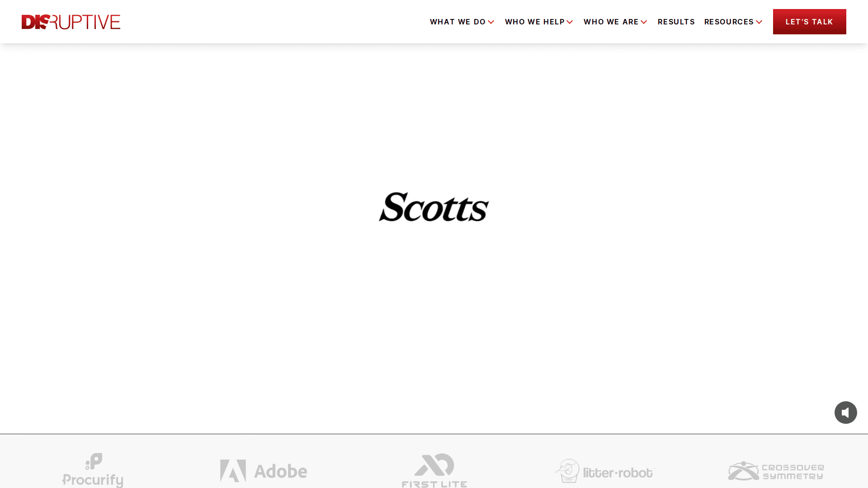Open the Resources menu

pos(729,22)
